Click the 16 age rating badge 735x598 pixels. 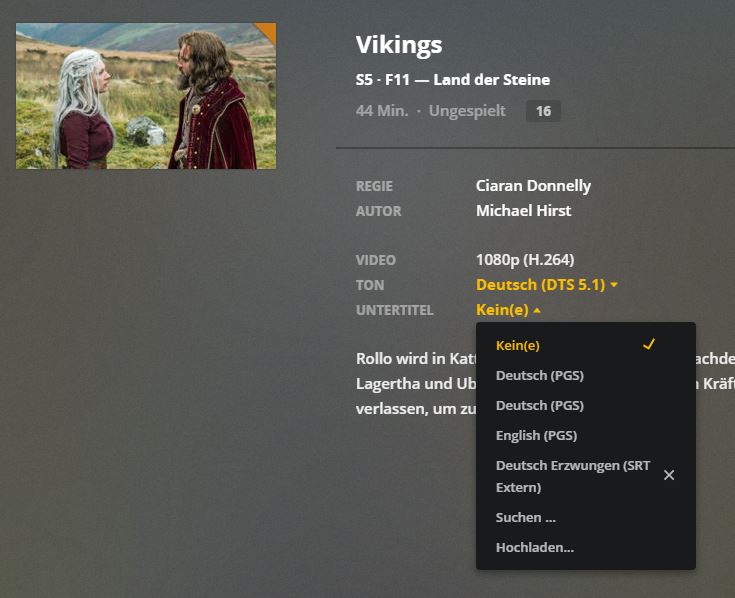(543, 111)
